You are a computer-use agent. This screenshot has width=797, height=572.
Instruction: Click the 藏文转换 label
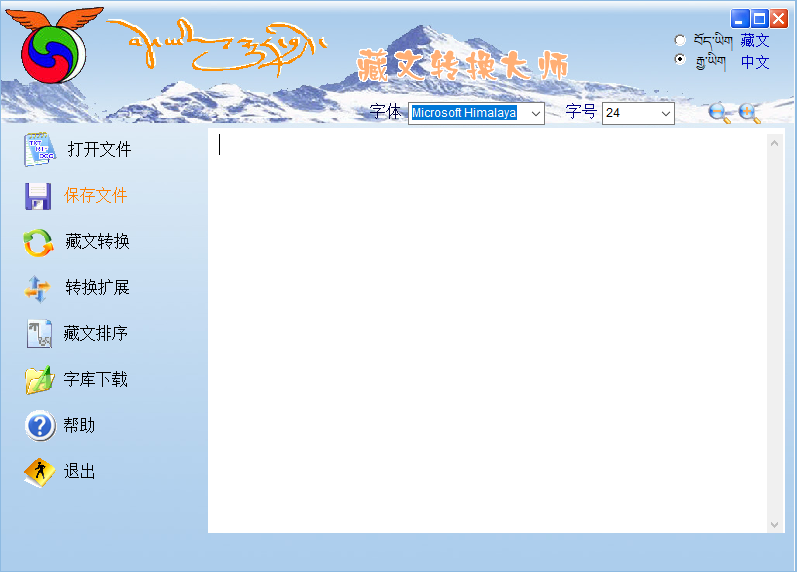(x=97, y=242)
